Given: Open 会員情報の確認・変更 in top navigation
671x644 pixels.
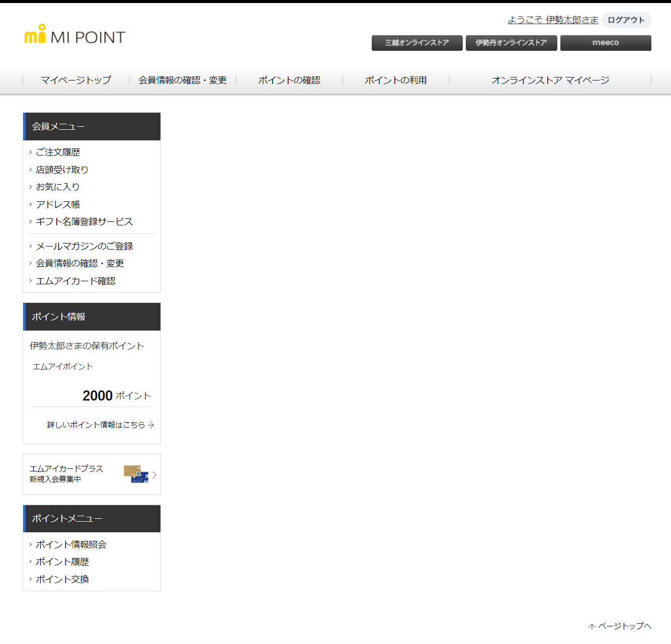Looking at the screenshot, I should pos(183,80).
